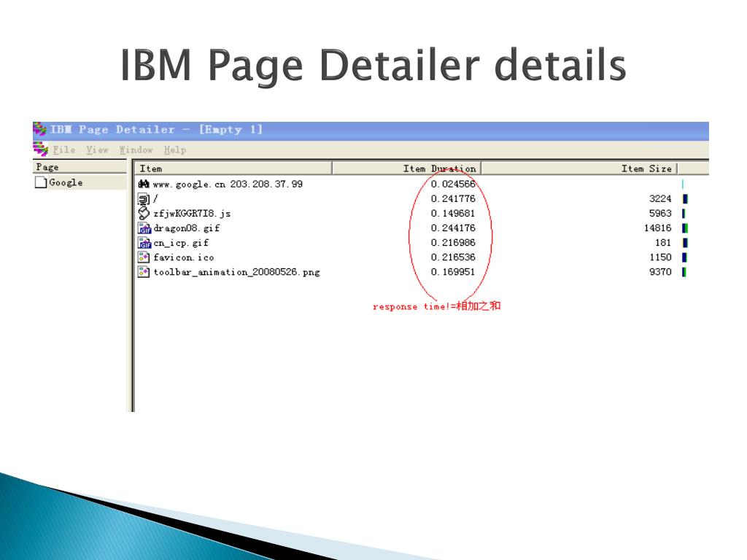Screen dimensions: 747x560
Task: Select the zfjwKGGR7I8.js item
Action: click(x=192, y=214)
